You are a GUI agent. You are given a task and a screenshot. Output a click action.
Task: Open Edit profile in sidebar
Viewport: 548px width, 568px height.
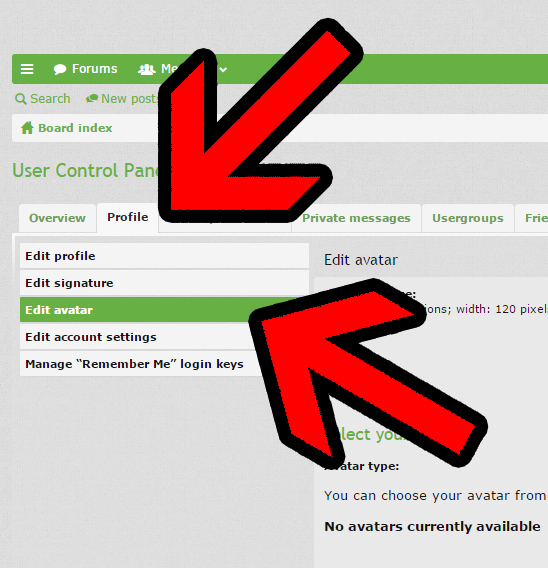coord(164,256)
